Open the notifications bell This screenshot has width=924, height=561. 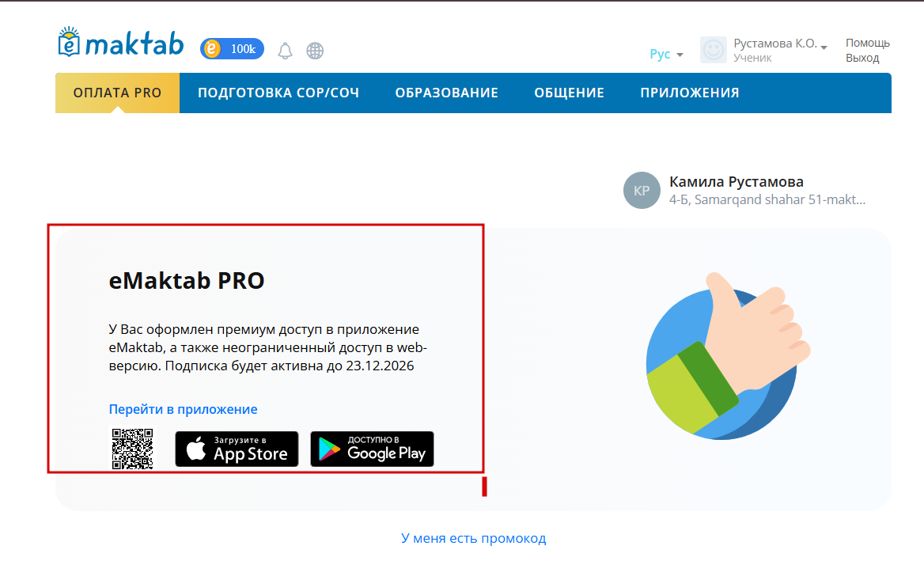pos(286,51)
